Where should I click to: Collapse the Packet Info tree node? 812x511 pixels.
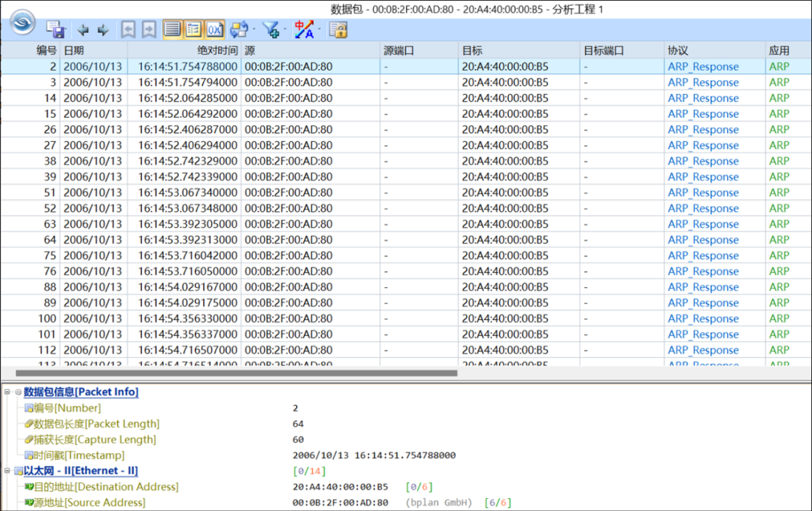pyautogui.click(x=7, y=392)
